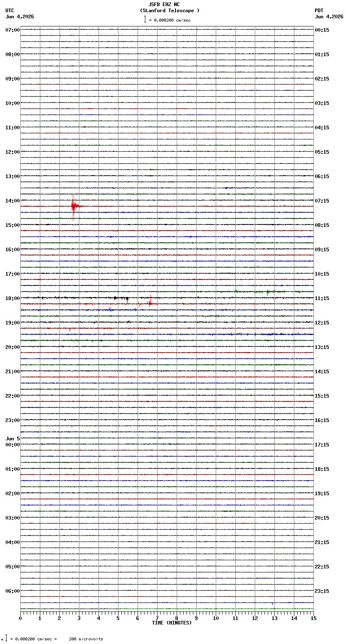Select the 02:00 UTC time label
This screenshot has height=644, width=346.
tap(13, 494)
